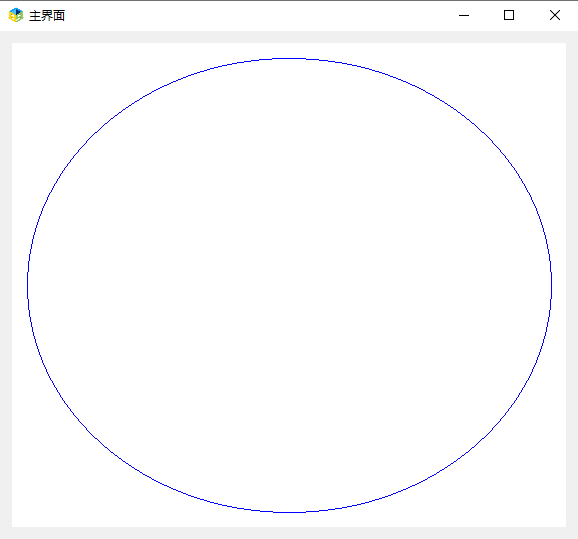
Task: Close the 主界面 window
Action: point(555,15)
